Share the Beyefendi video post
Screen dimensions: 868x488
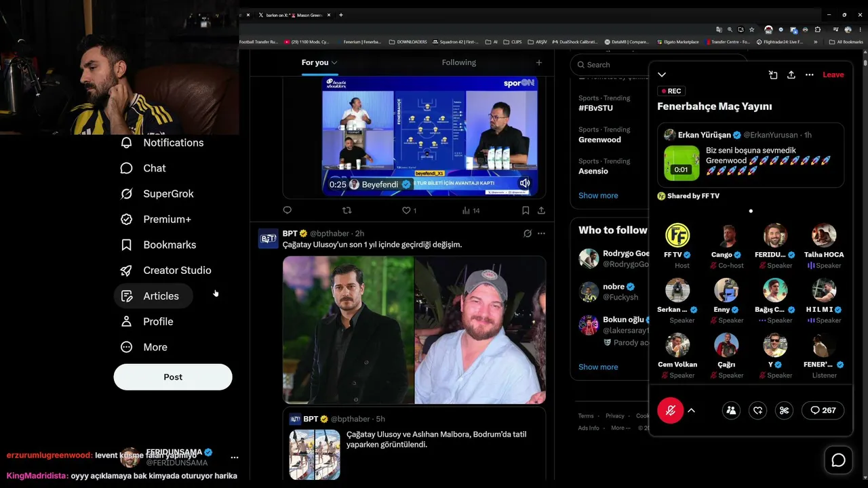[541, 210]
